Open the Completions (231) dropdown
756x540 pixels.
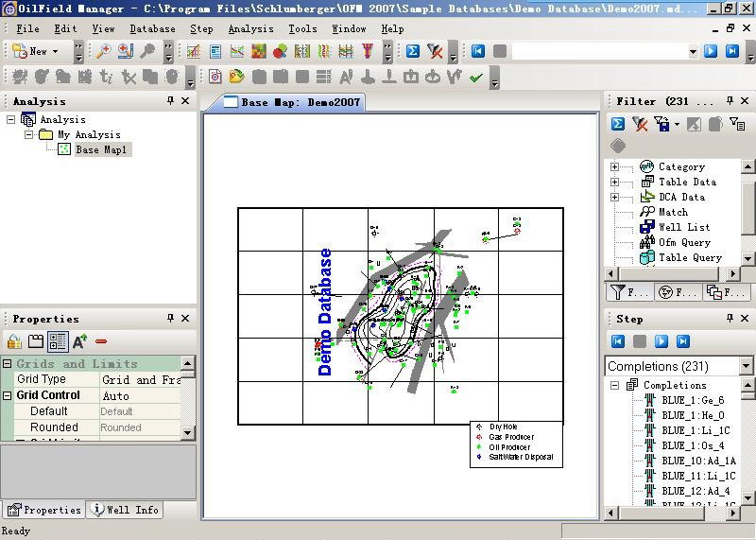click(746, 366)
